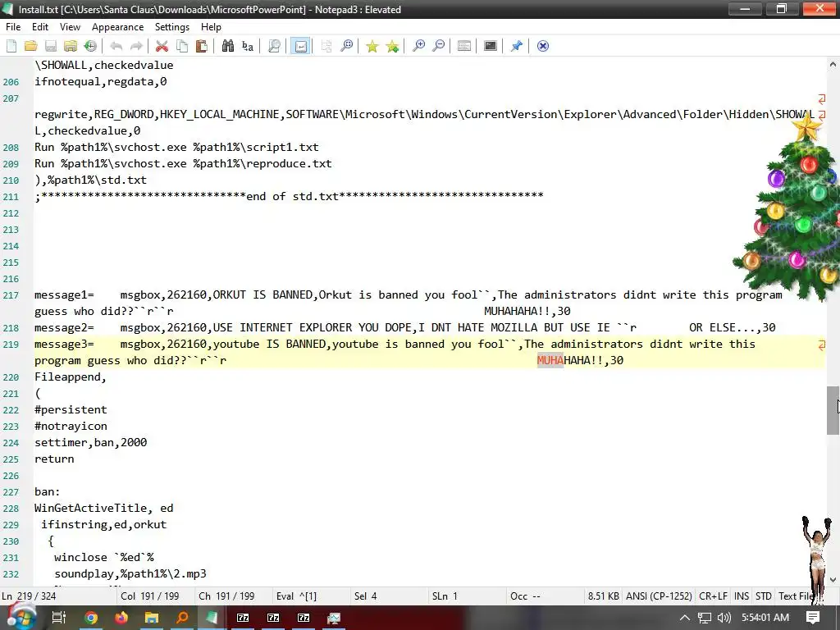Image resolution: width=840 pixels, height=630 pixels.
Task: Click the greyed-out fold toggle icon
Action: (x=326, y=46)
